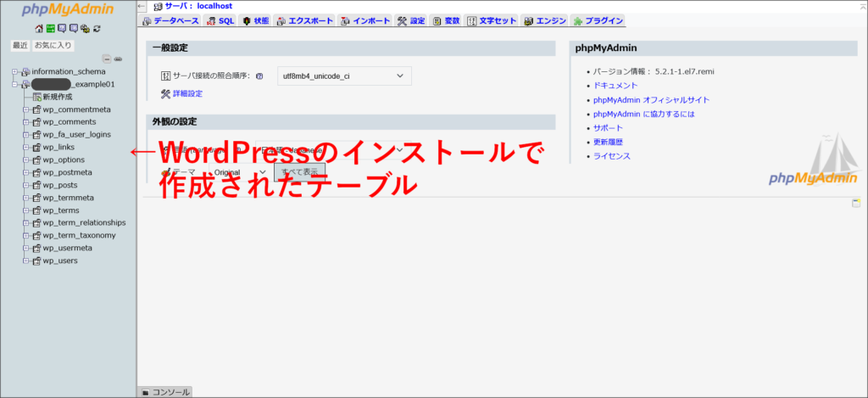Open the Original theme dropdown
This screenshot has height=398, width=868.
(240, 172)
